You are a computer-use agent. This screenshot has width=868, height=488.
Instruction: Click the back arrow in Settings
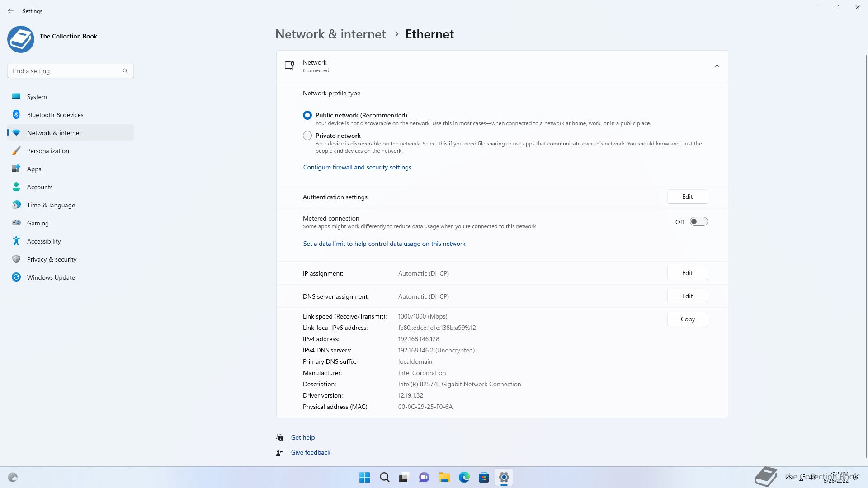point(11,11)
